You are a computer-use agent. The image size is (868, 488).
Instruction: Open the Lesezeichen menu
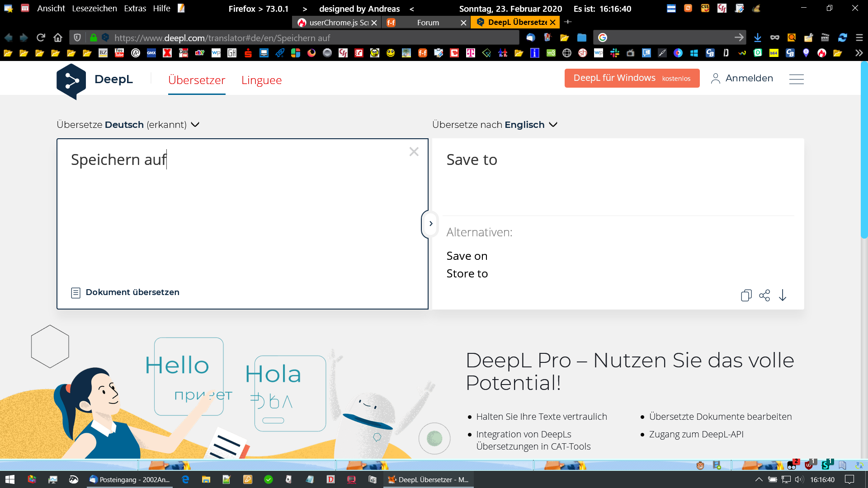pos(94,8)
